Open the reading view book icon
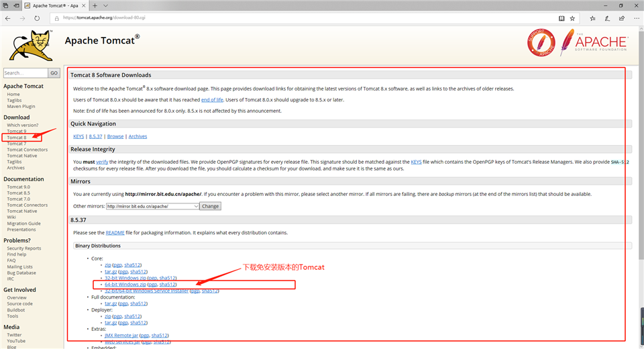Viewport: 644px width, 349px height. coord(561,18)
